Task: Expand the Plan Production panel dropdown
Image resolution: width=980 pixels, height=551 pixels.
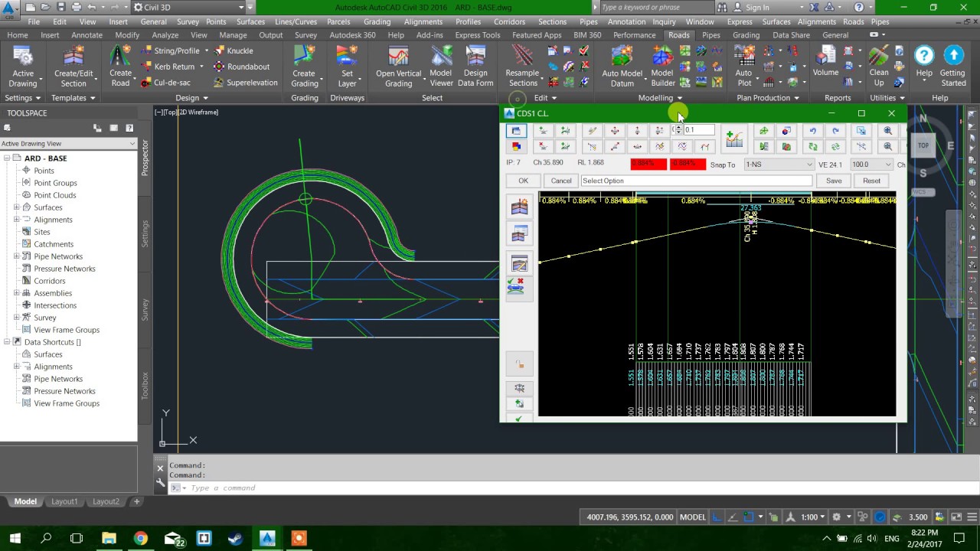Action: point(768,98)
